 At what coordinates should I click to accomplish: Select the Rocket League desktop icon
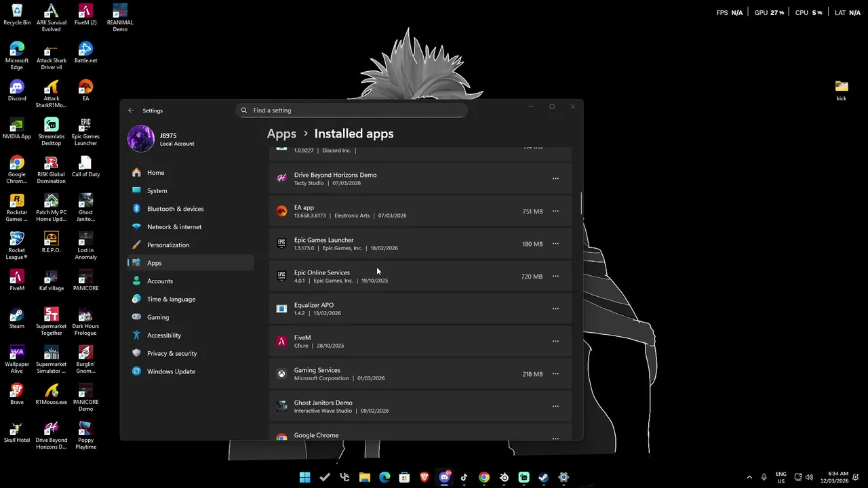(x=17, y=245)
